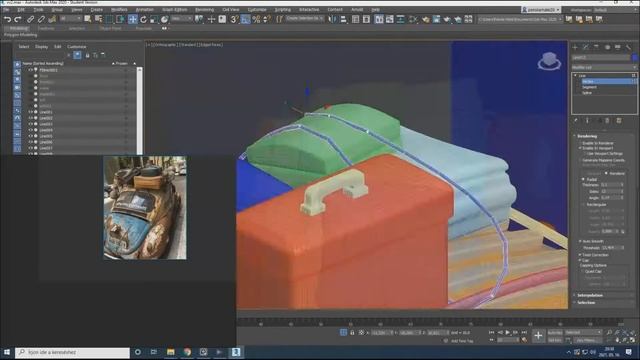Image resolution: width=640 pixels, height=360 pixels.
Task: Open the Customize menu in menu bar
Action: coord(257,9)
